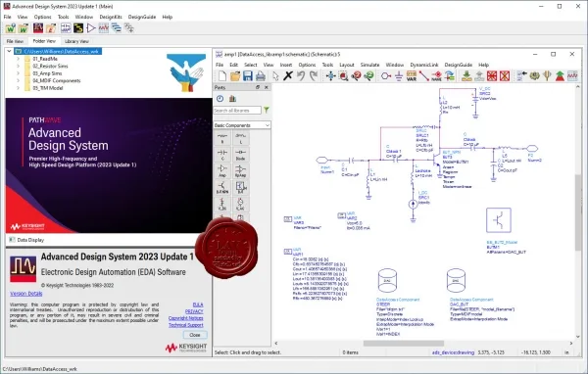588x374 pixels.
Task: Click the tuning fork Tune icon
Action: point(547,76)
